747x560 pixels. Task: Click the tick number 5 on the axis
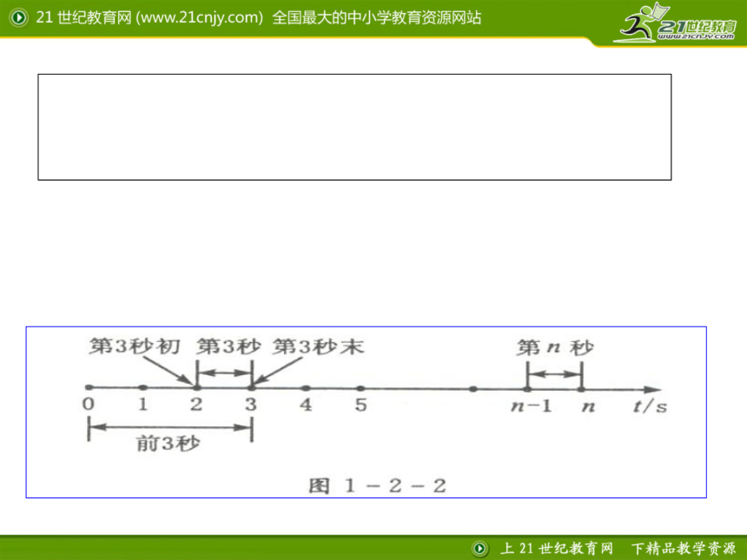[360, 405]
